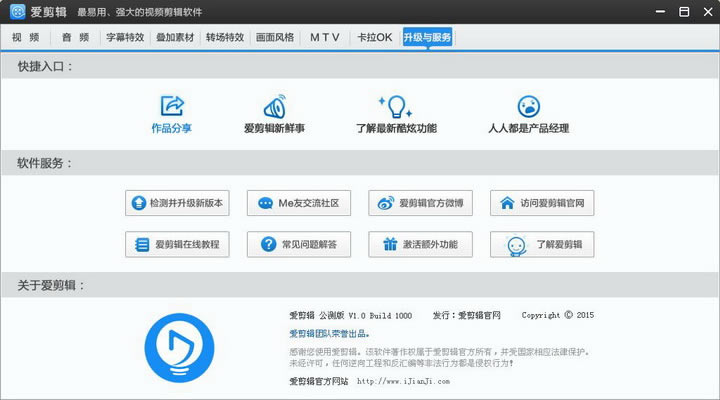Click the 爱剪辑 app icon in title bar

tap(17, 11)
